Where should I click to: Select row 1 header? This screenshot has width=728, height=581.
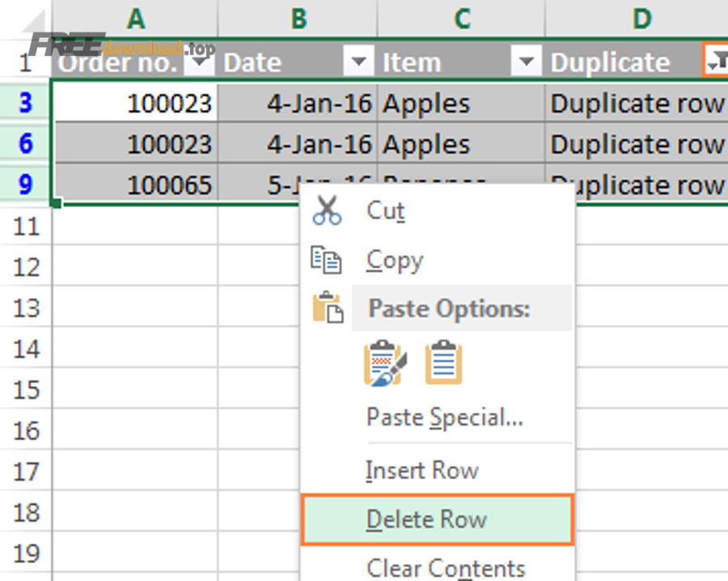(x=26, y=61)
